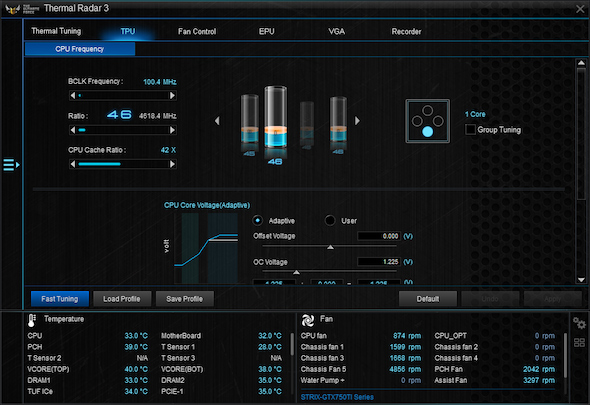
Task: Open the VGA tab
Action: click(336, 32)
